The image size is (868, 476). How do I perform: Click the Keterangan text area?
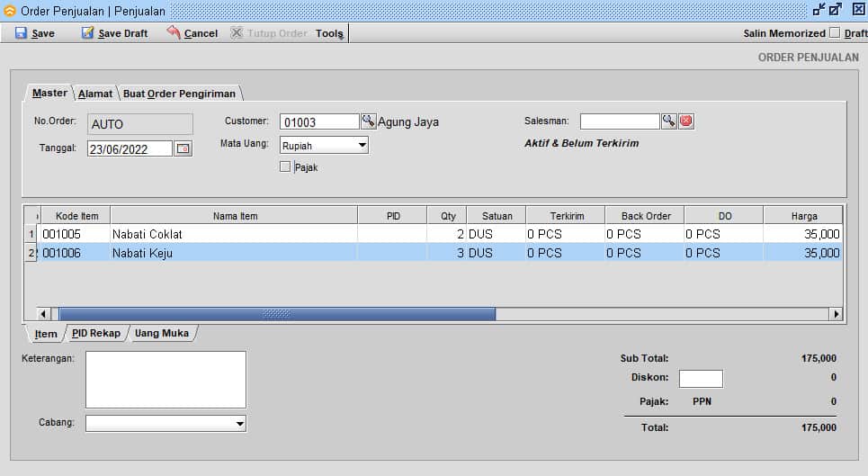(x=166, y=380)
